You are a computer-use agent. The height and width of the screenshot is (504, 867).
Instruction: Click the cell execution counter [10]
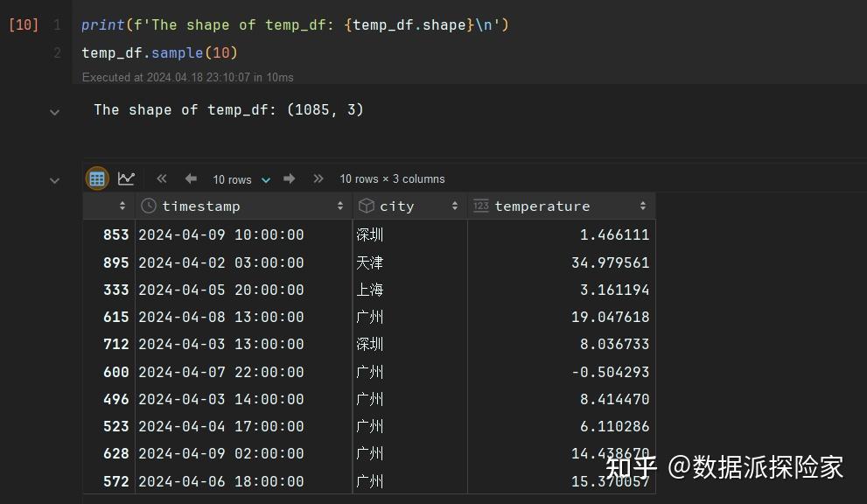point(22,24)
